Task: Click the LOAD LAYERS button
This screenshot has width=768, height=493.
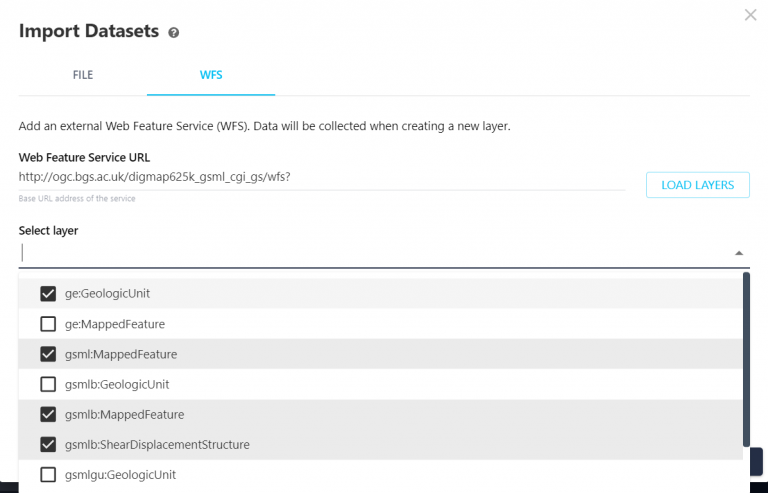Action: (698, 185)
